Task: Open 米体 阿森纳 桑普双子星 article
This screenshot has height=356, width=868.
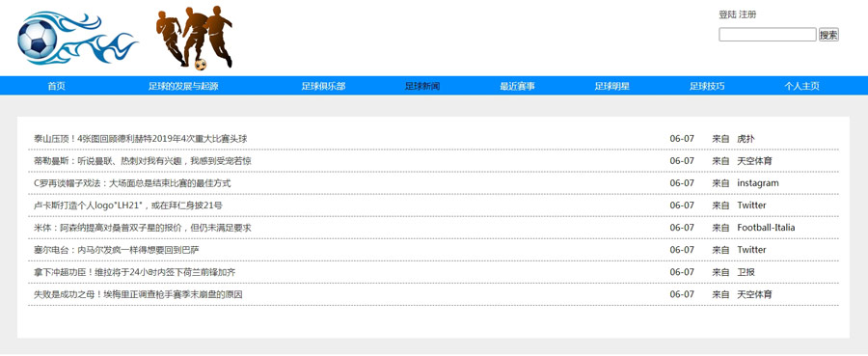Action: click(143, 228)
